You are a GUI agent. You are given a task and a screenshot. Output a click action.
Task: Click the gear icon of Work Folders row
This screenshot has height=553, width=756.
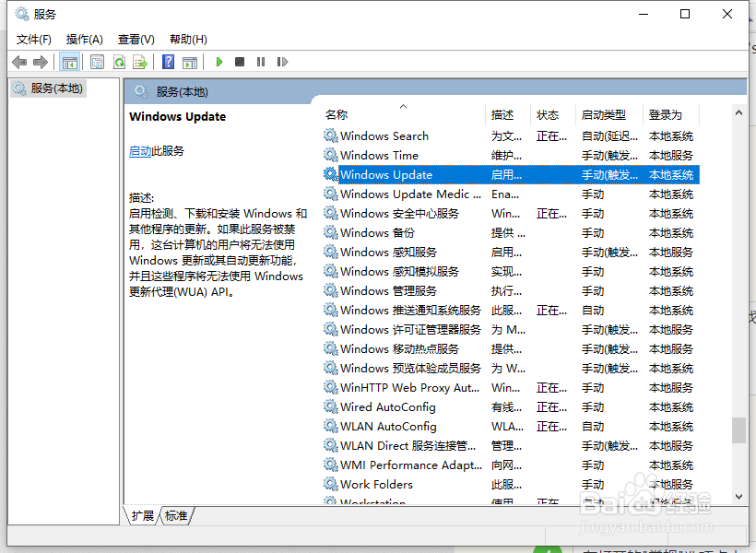click(x=330, y=484)
